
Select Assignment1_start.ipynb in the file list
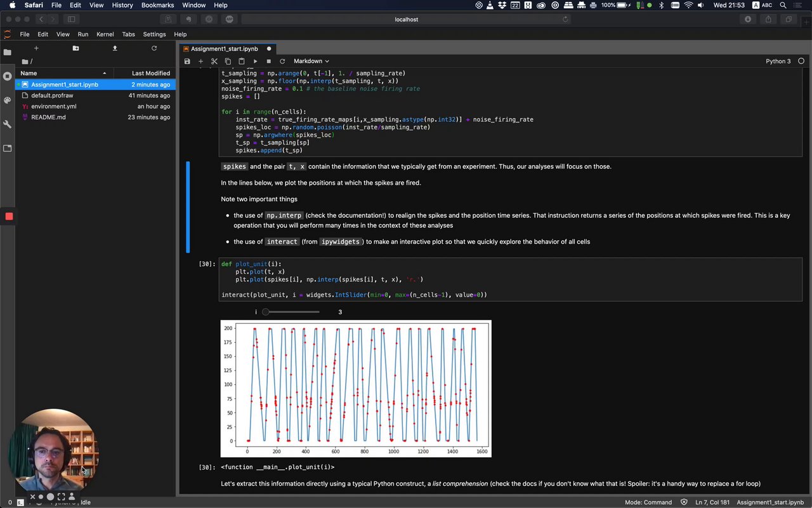95,84
